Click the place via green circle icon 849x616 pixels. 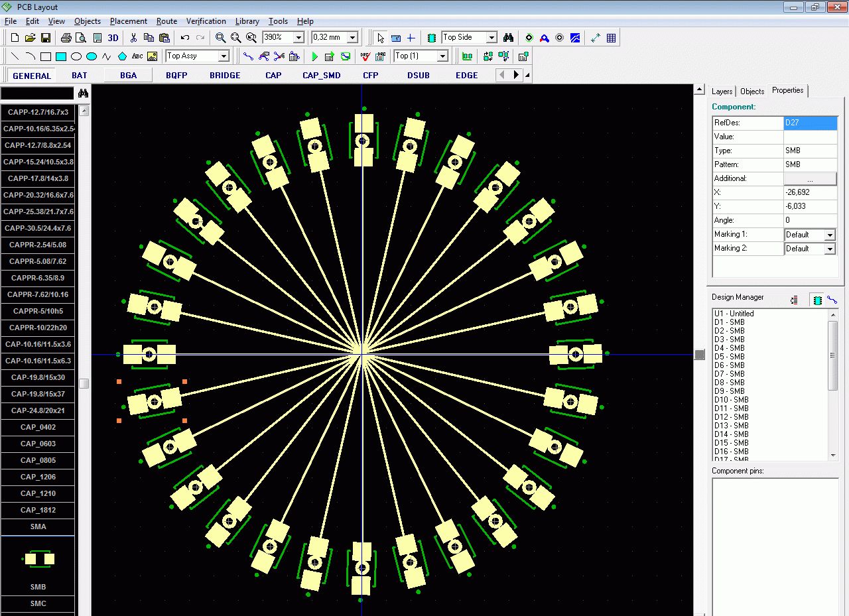529,38
